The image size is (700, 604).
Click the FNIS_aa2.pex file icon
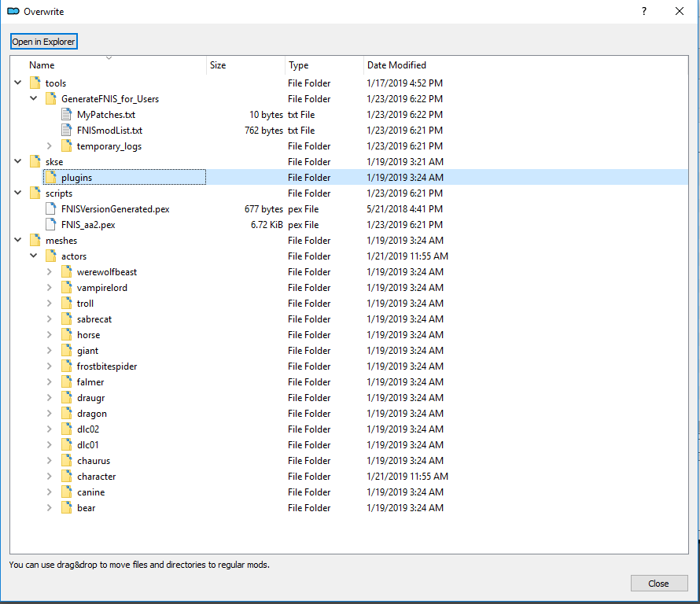(x=51, y=224)
